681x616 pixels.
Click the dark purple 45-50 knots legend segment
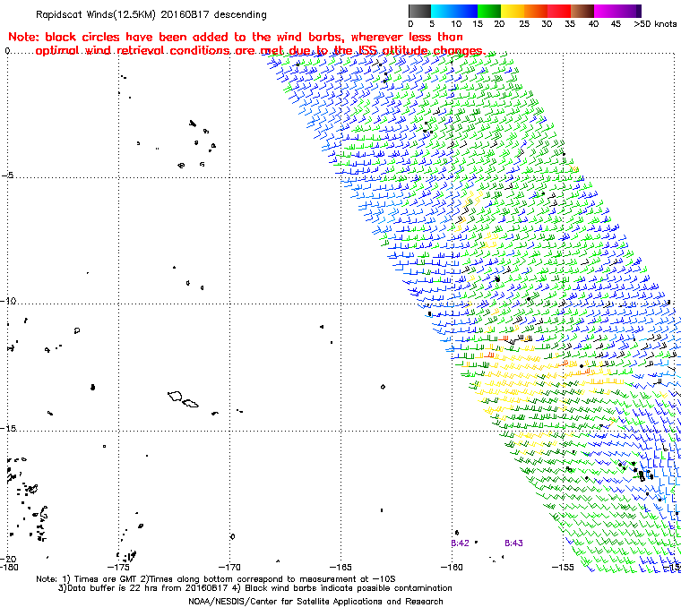[x=630, y=11]
